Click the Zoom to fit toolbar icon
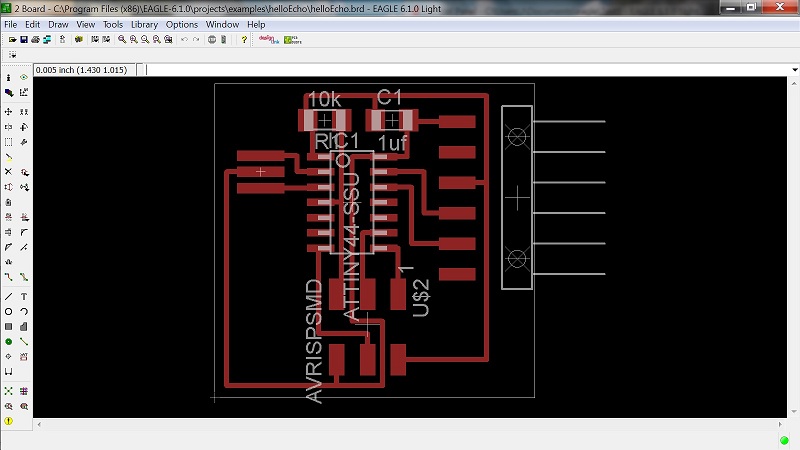Image resolution: width=800 pixels, height=450 pixels. (122, 39)
